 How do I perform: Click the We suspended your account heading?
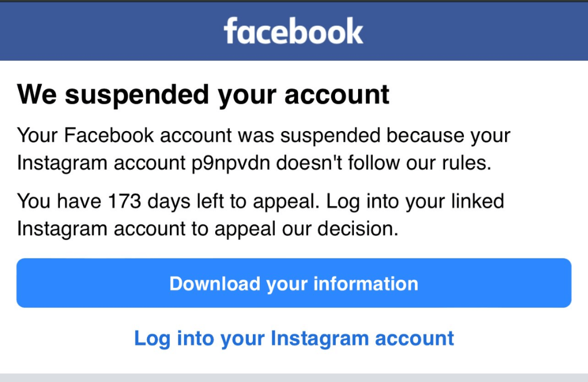[x=203, y=95]
